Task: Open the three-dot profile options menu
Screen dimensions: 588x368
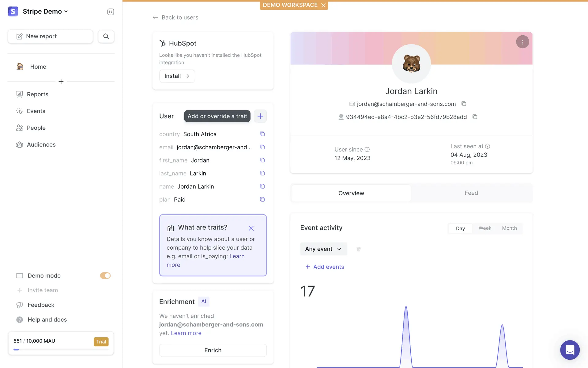Action: [x=522, y=42]
